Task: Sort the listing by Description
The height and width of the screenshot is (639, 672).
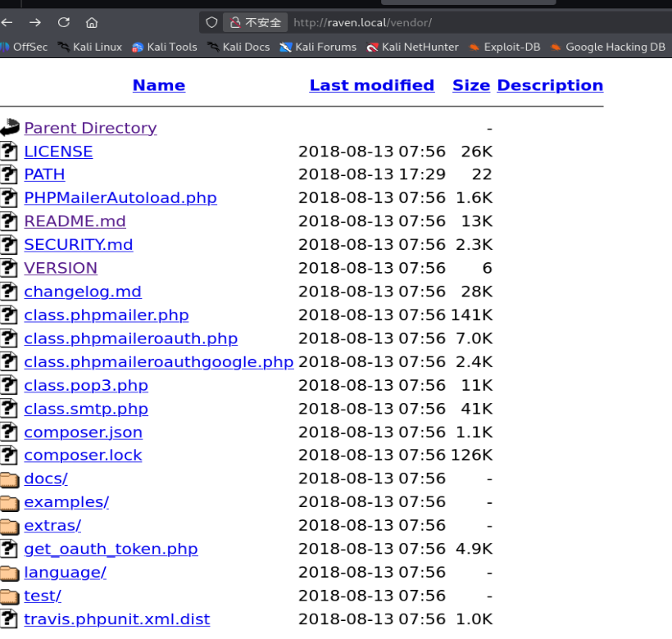Action: (550, 85)
